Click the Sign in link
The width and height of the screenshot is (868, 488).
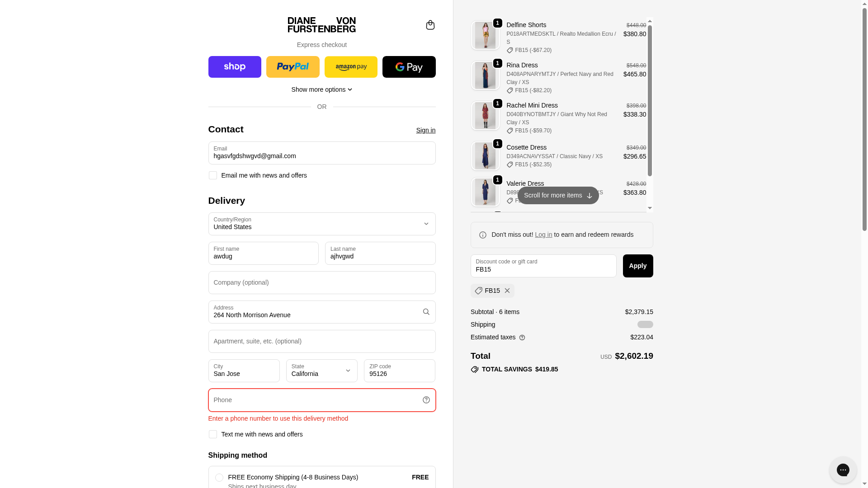tap(425, 130)
